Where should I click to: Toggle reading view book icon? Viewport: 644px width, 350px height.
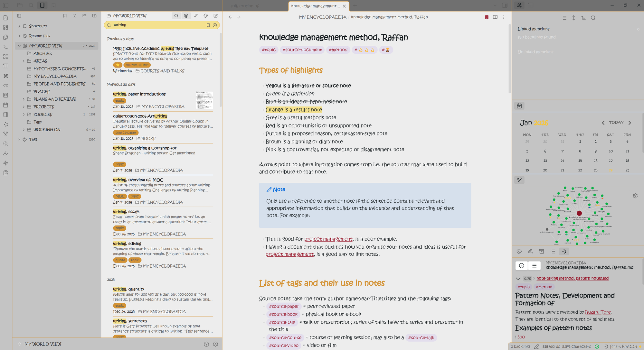[495, 17]
